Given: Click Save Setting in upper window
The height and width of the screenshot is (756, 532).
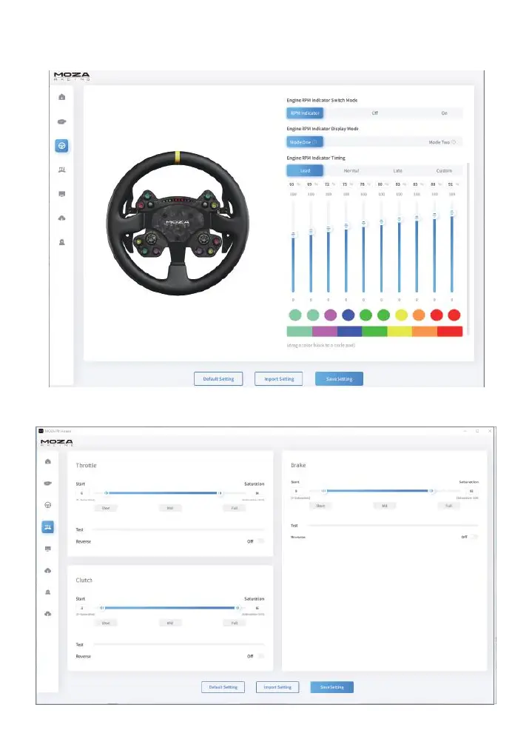Looking at the screenshot, I should click(x=339, y=379).
